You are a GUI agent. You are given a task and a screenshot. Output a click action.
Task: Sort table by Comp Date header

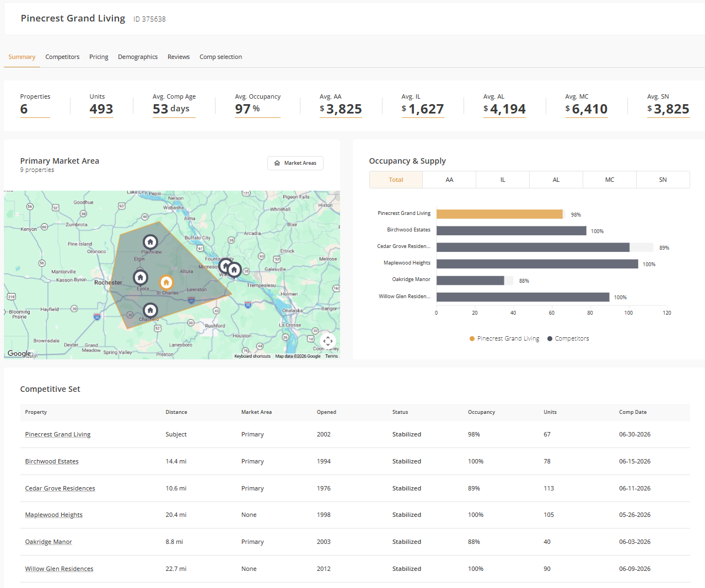tap(633, 412)
